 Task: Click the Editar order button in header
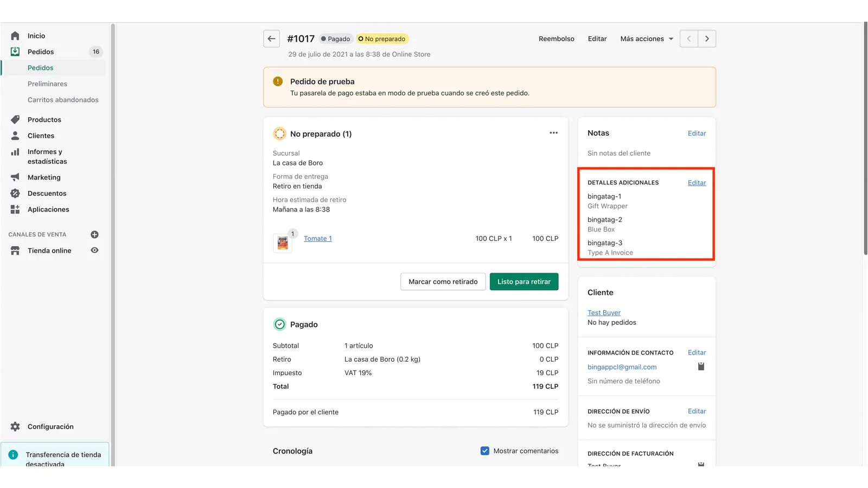[x=597, y=38]
